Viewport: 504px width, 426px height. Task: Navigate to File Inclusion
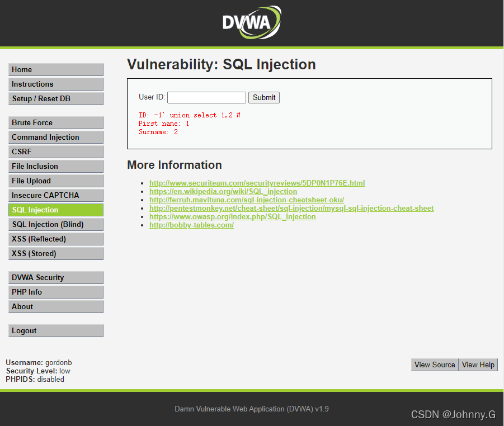56,167
